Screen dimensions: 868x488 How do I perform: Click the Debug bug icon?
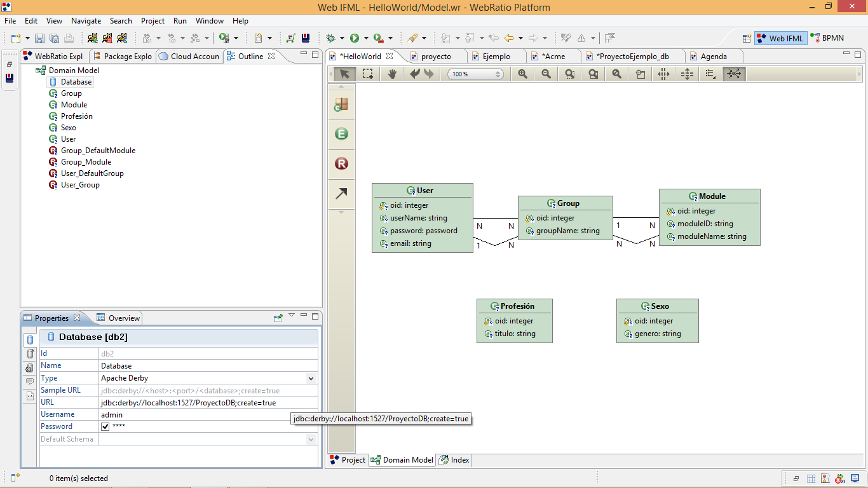[330, 38]
